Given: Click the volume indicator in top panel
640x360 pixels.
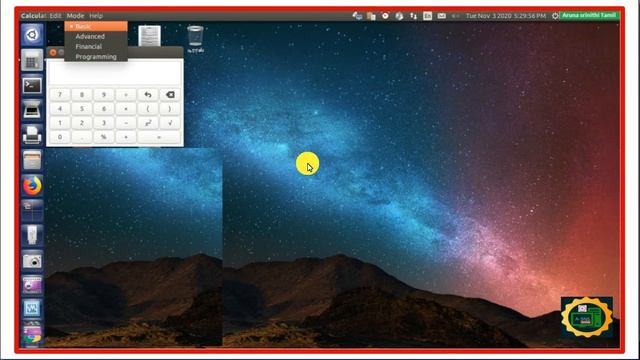Looking at the screenshot, I should pyautogui.click(x=456, y=16).
